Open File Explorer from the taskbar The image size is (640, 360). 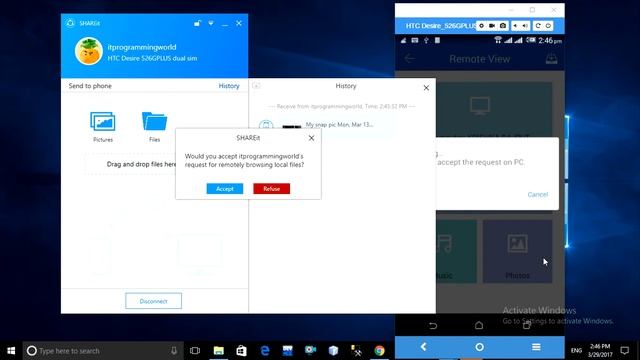tap(219, 351)
